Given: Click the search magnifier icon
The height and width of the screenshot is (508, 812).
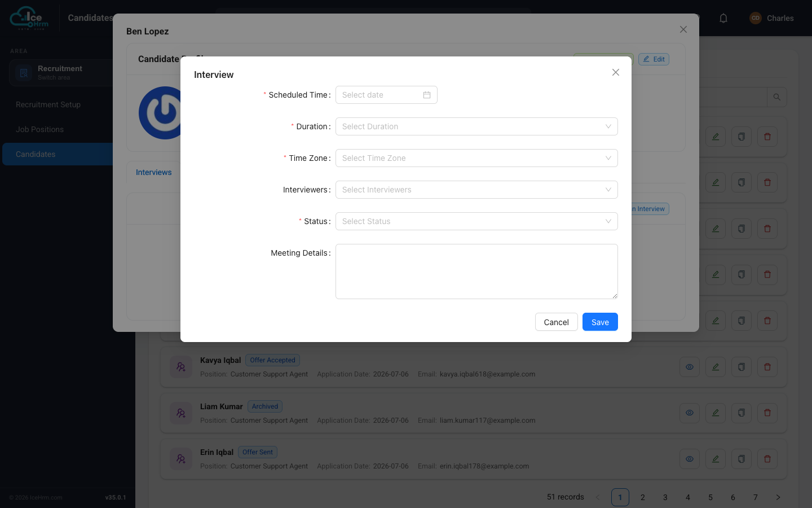Looking at the screenshot, I should pos(777,97).
